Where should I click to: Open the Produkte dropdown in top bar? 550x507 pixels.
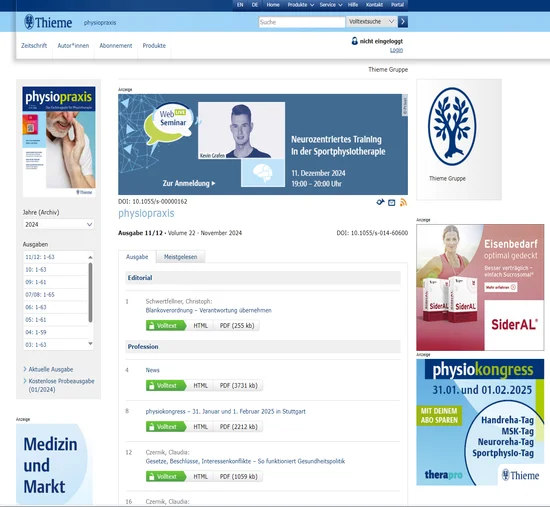pyautogui.click(x=301, y=5)
